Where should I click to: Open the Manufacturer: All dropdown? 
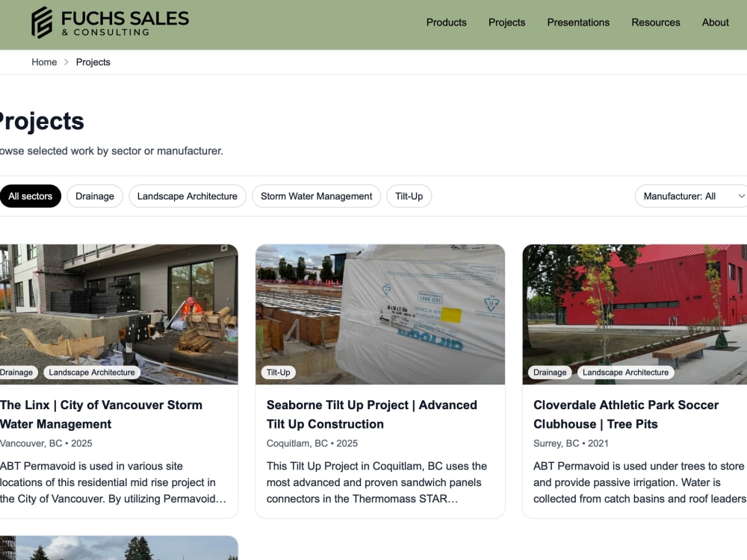coord(691,196)
